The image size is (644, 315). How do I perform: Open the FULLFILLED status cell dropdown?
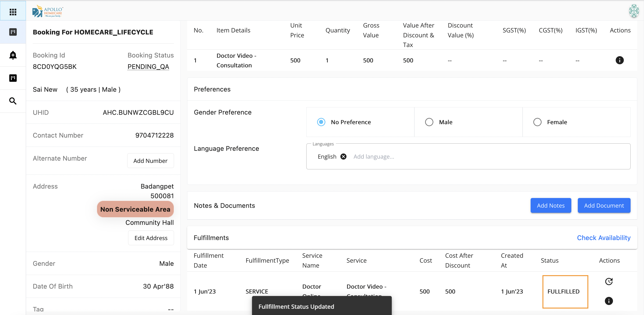[x=565, y=292]
